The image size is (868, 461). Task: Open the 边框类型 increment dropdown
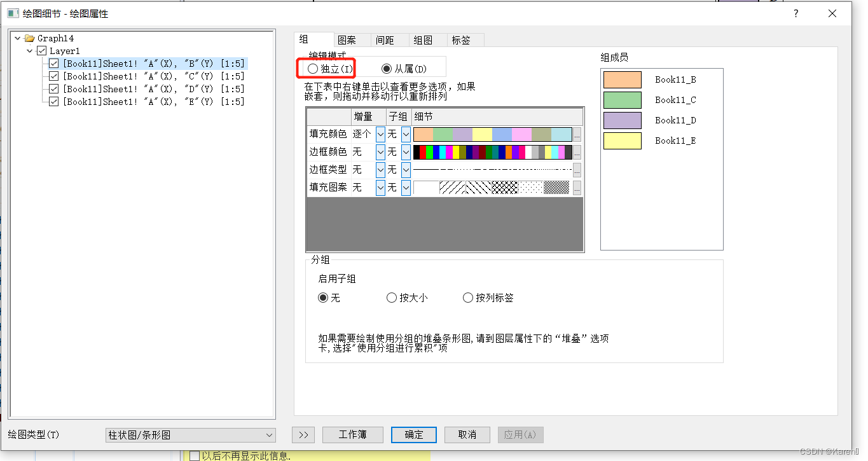point(380,170)
